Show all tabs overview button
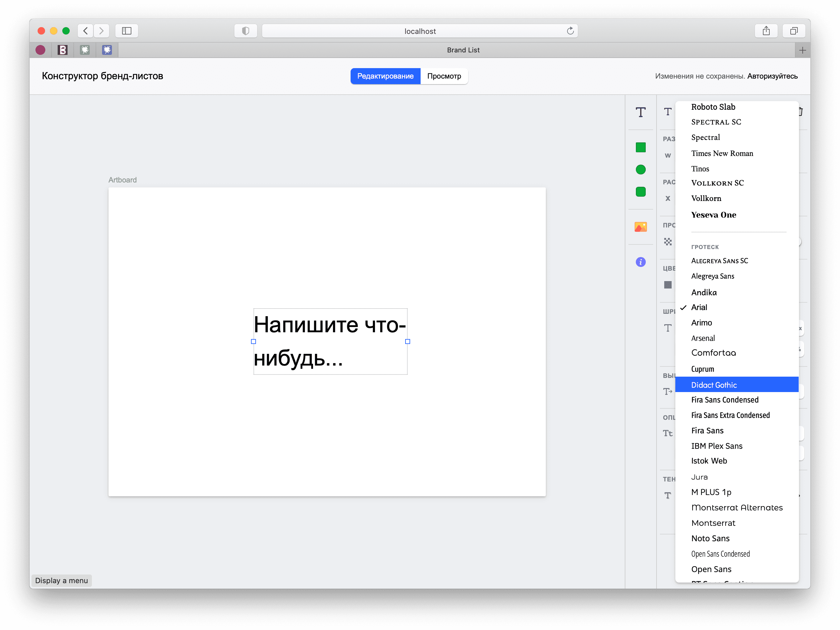The width and height of the screenshot is (840, 630). (x=794, y=31)
